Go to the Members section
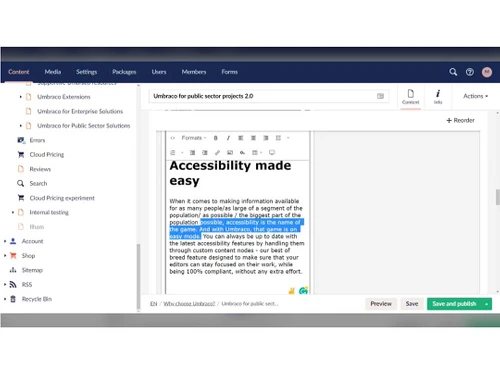The height and width of the screenshot is (375, 500). click(x=194, y=72)
